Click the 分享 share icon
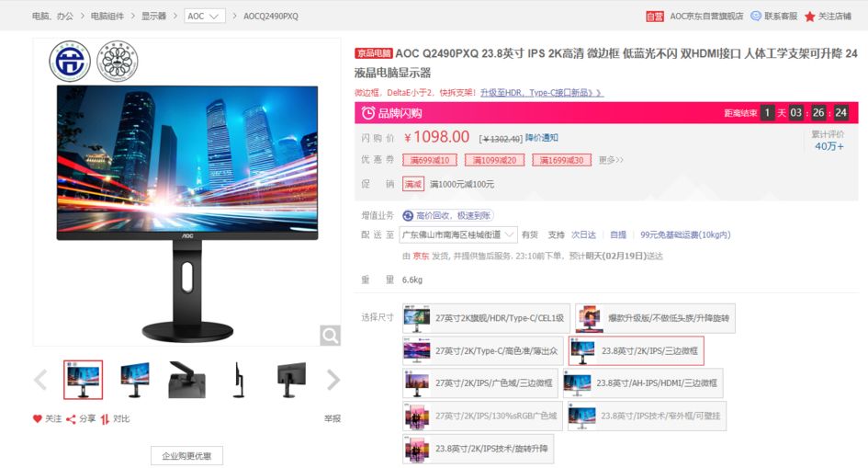Image resolution: width=868 pixels, height=468 pixels. click(71, 419)
